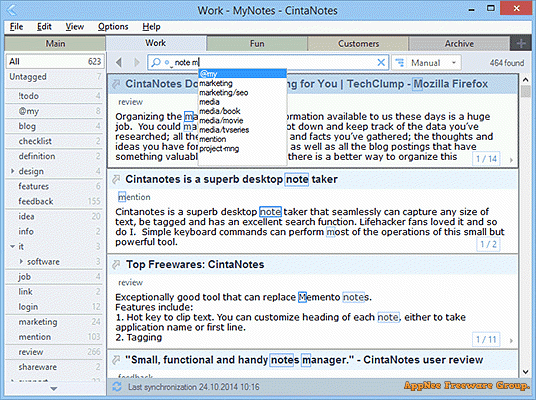Image resolution: width=536 pixels, height=400 pixels.
Task: Select the blog tag
Action: pos(55,126)
